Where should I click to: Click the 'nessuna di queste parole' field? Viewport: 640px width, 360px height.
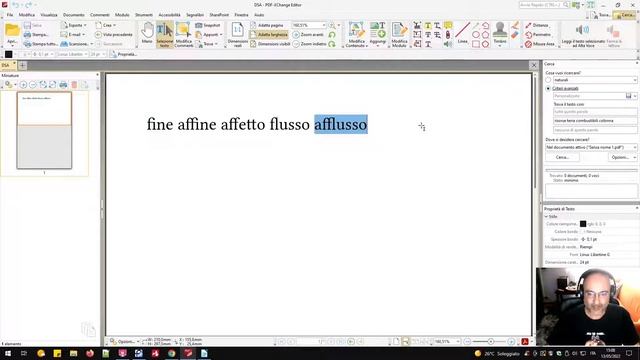pyautogui.click(x=595, y=130)
